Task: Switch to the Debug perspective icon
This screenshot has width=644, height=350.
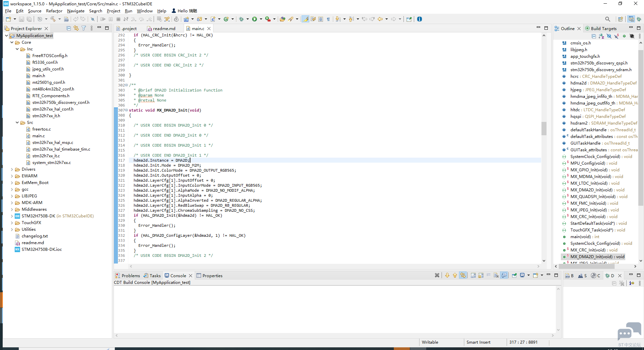Action: [639, 19]
